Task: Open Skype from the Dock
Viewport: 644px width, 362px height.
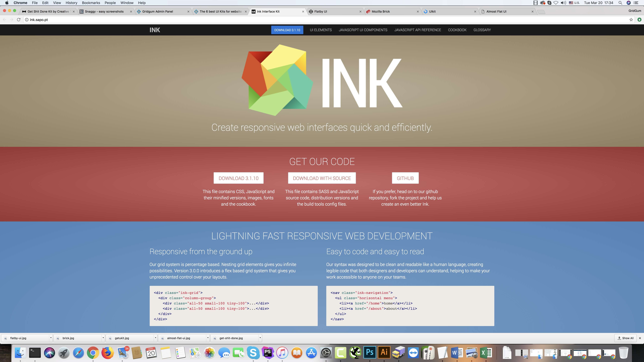Action: point(253,353)
